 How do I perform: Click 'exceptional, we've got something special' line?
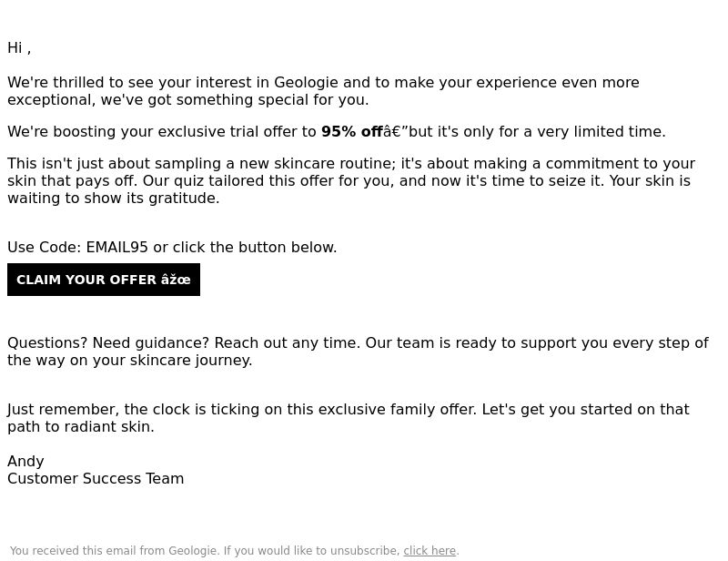[188, 100]
